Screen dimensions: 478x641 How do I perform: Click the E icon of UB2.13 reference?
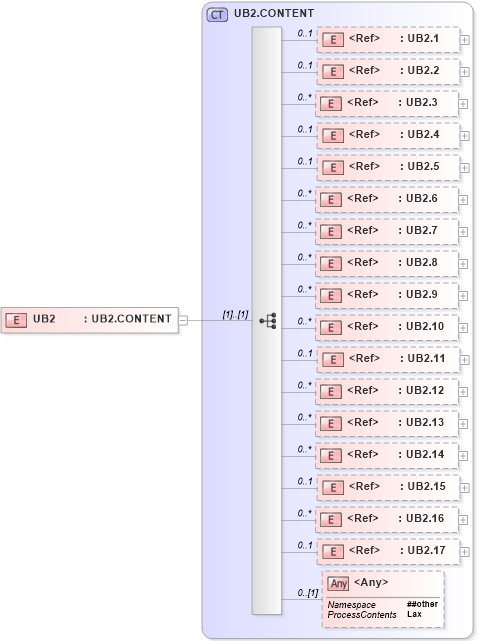pos(331,424)
